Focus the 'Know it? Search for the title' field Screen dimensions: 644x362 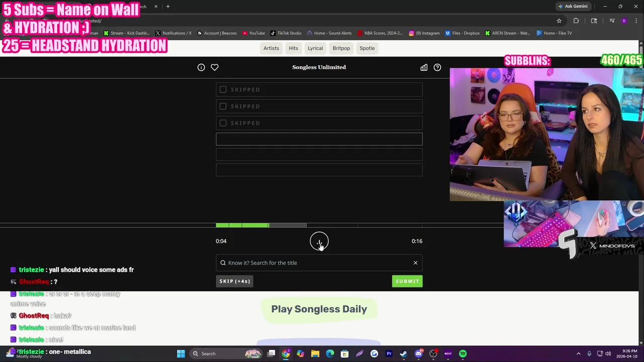pos(319,263)
